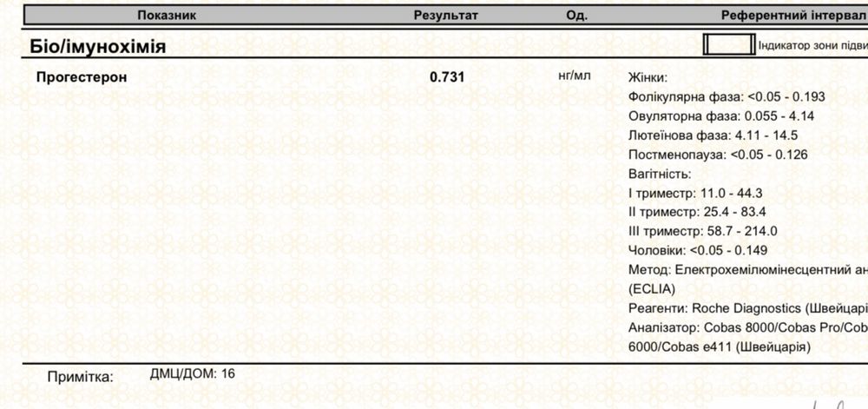
Task: Select the "Фолікулярна фаза" reference line
Action: coord(726,96)
